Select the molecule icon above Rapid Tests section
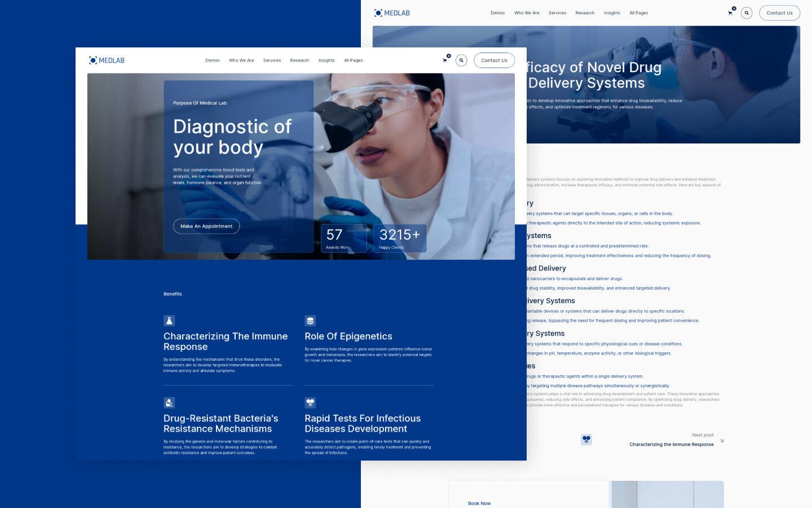This screenshot has width=812, height=508. point(310,402)
